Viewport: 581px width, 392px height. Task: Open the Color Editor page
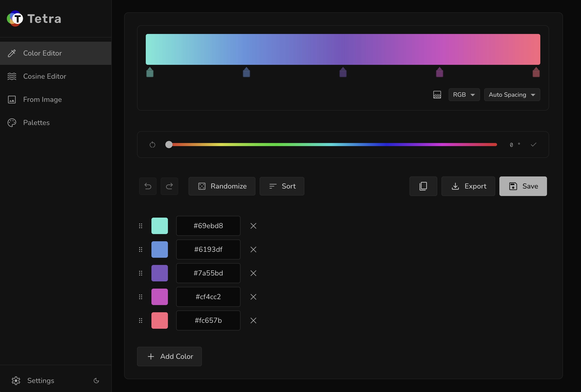point(56,53)
